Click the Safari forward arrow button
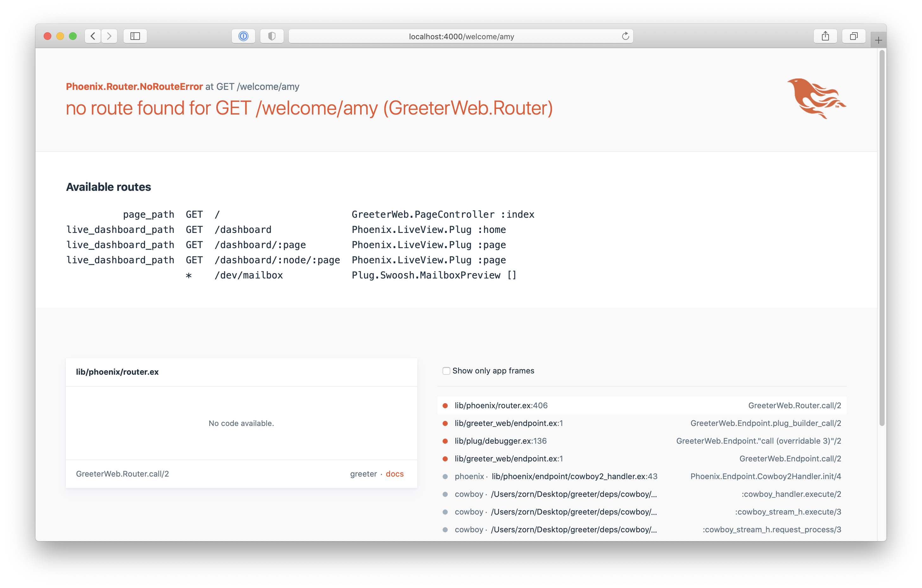 [x=110, y=36]
